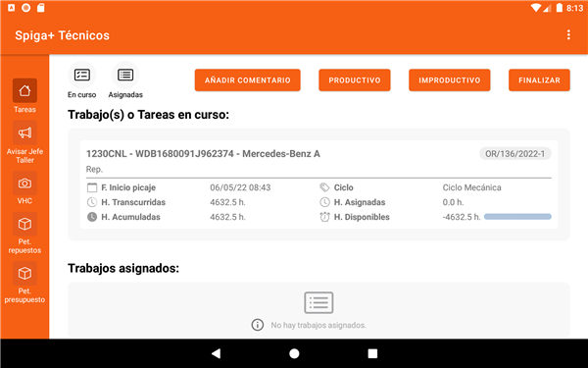Tap the info icon by no assigned jobs
Screen dimensions: 588x368
(x=257, y=325)
